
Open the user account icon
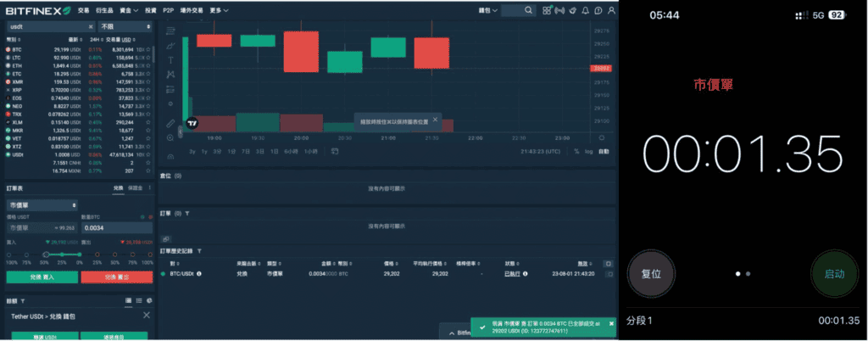click(x=611, y=10)
